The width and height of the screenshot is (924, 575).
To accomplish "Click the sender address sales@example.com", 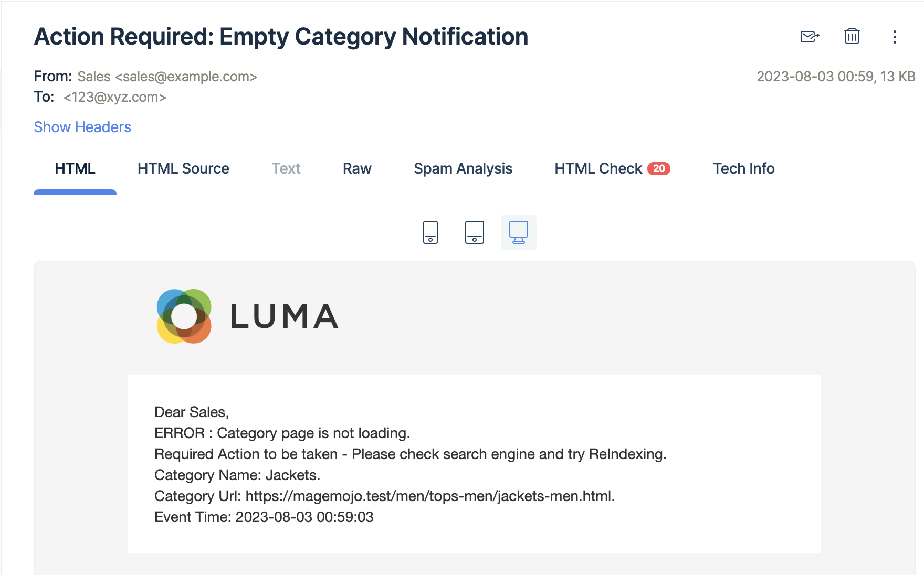I will click(186, 77).
